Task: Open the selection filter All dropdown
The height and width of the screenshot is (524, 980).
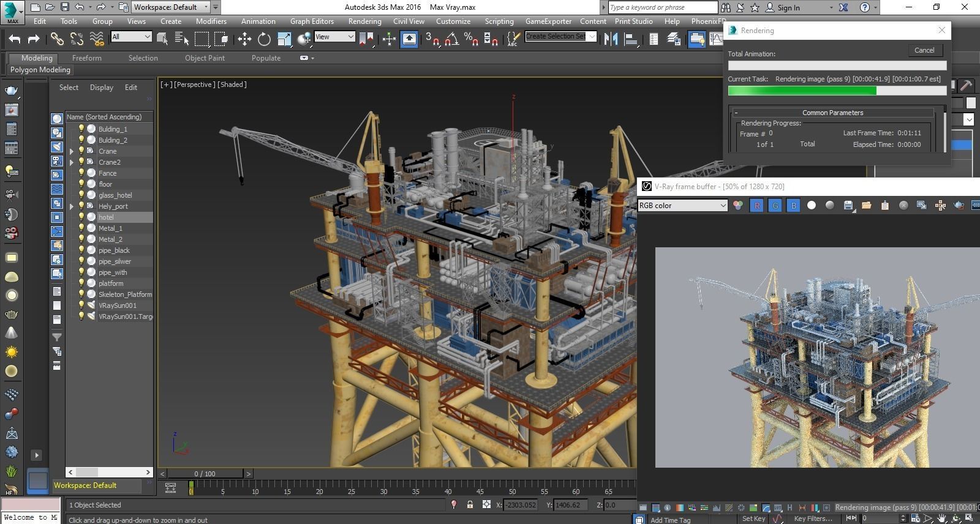Action: (131, 37)
